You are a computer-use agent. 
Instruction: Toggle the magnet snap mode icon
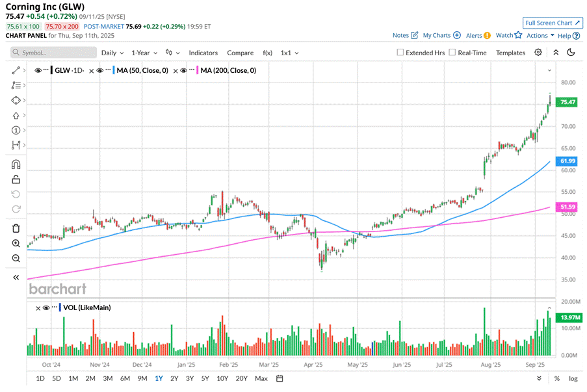coord(16,164)
